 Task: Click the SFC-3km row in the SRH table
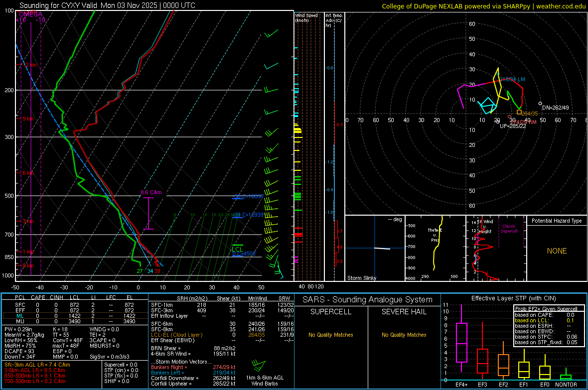point(222,310)
